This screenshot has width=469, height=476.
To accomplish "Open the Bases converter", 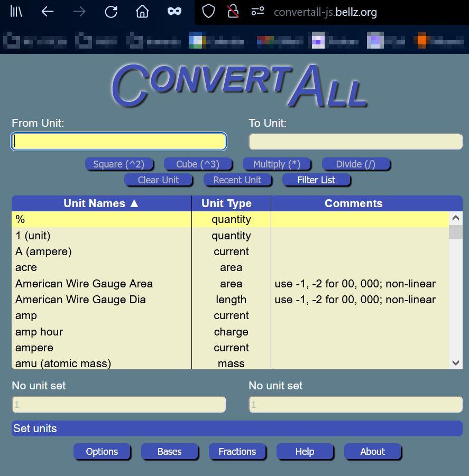I will tap(169, 452).
